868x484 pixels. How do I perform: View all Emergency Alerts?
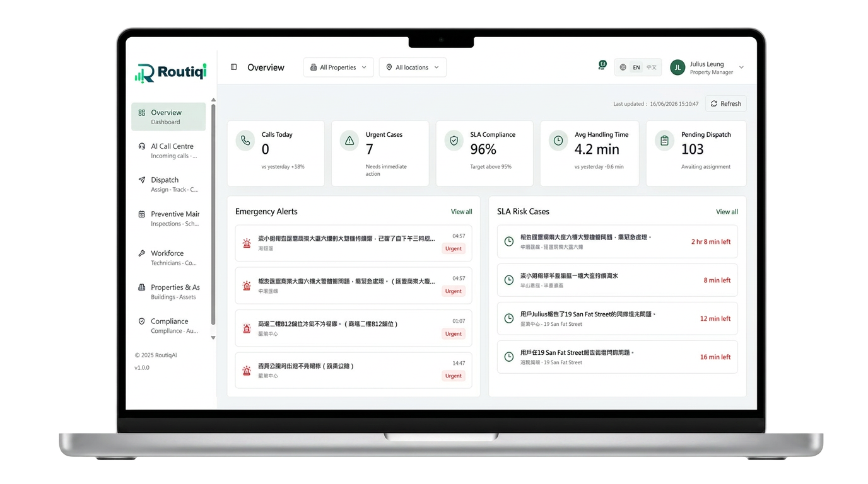tap(461, 212)
